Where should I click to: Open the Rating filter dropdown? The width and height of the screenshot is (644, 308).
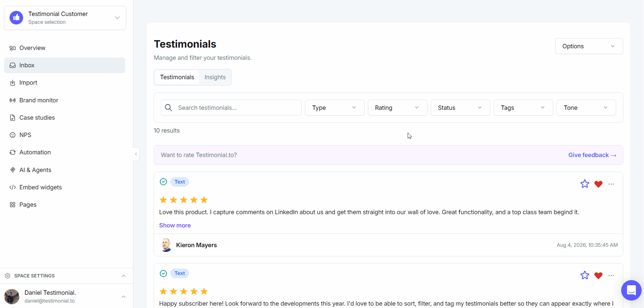point(397,108)
